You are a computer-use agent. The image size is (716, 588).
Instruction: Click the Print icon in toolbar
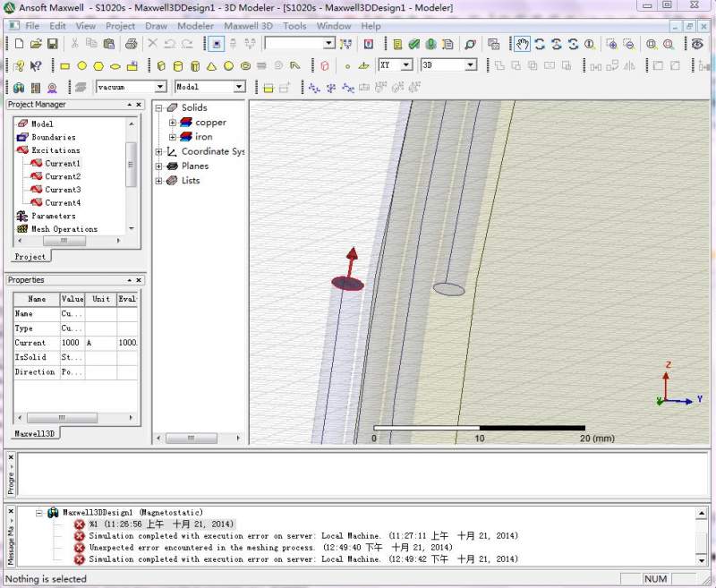pos(131,44)
